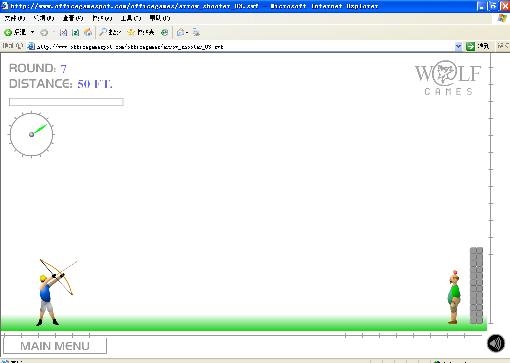The image size is (510, 363).
Task: Expand the Mail button dropdown arrow
Action: coord(187,33)
